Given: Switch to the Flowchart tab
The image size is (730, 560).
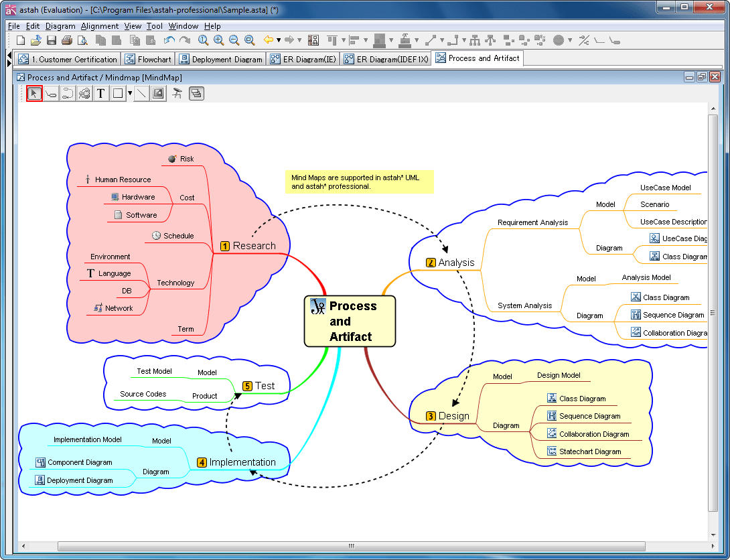Looking at the screenshot, I should 149,59.
